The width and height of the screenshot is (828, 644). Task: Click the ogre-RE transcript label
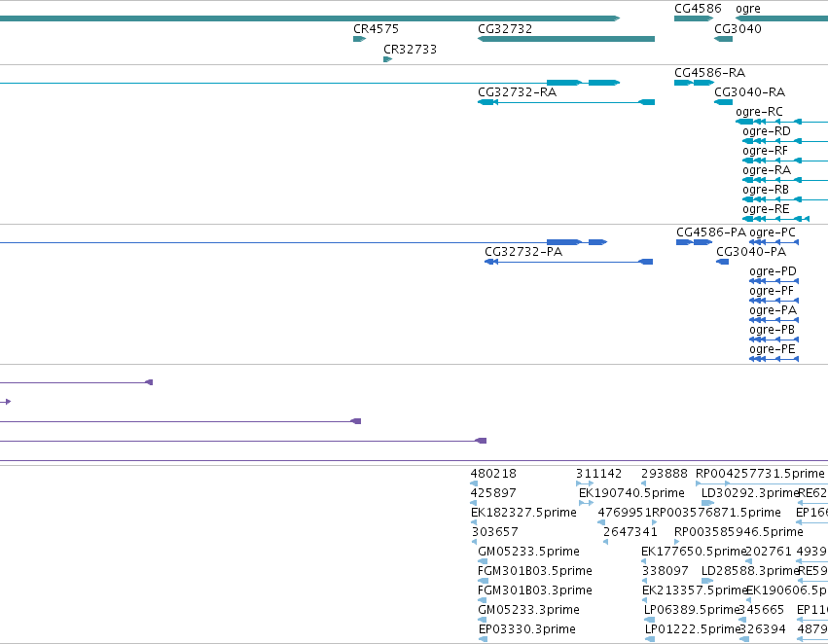(766, 209)
